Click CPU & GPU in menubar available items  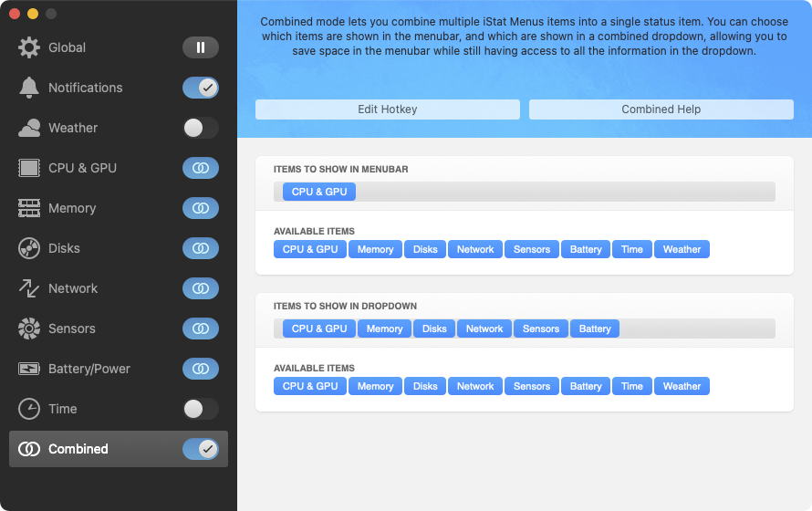(310, 249)
